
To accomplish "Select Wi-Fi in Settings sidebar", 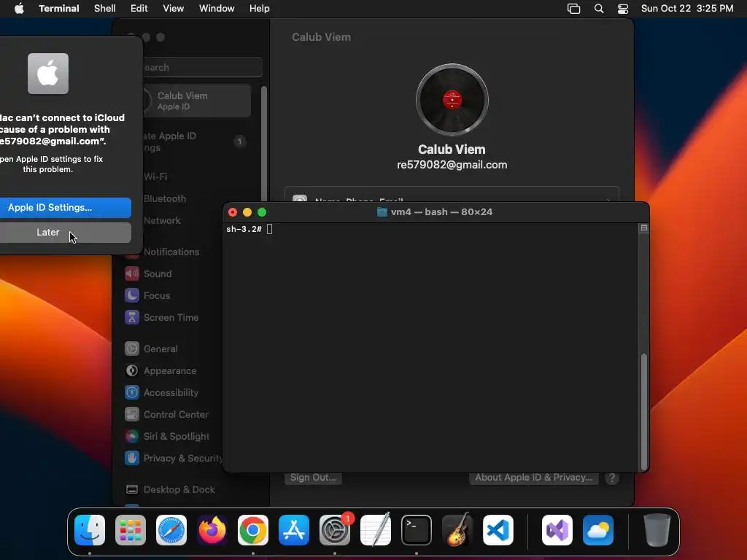I will click(x=155, y=176).
